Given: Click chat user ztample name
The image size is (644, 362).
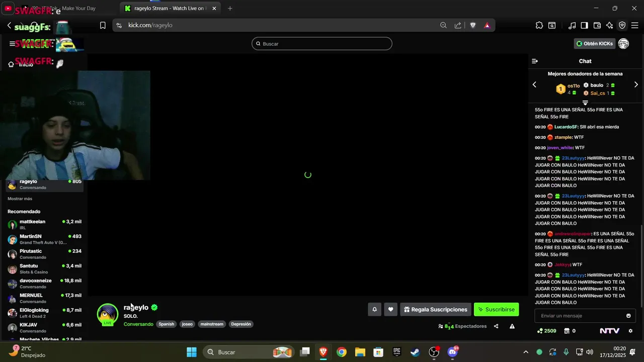Looking at the screenshot, I should pyautogui.click(x=563, y=137).
